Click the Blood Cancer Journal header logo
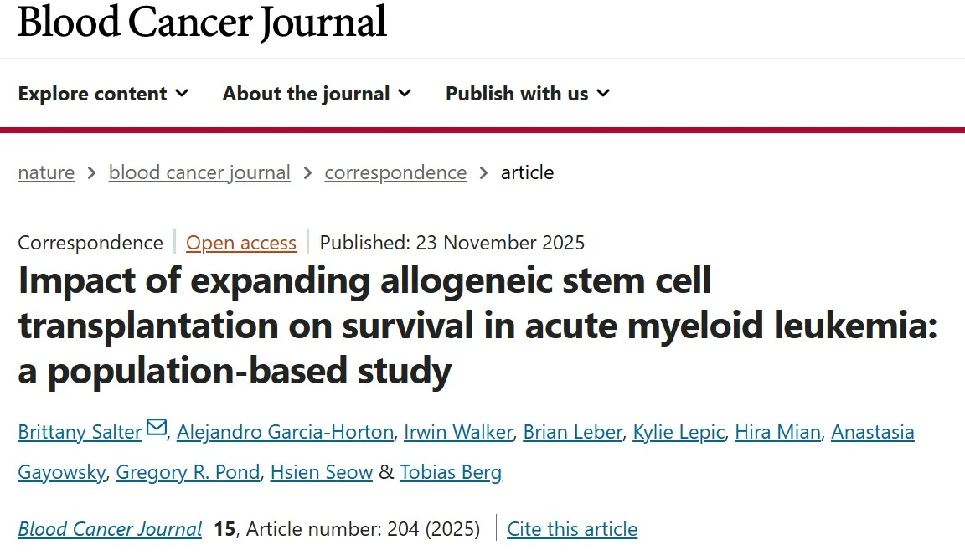Screen dimensions: 965x560 click(202, 23)
